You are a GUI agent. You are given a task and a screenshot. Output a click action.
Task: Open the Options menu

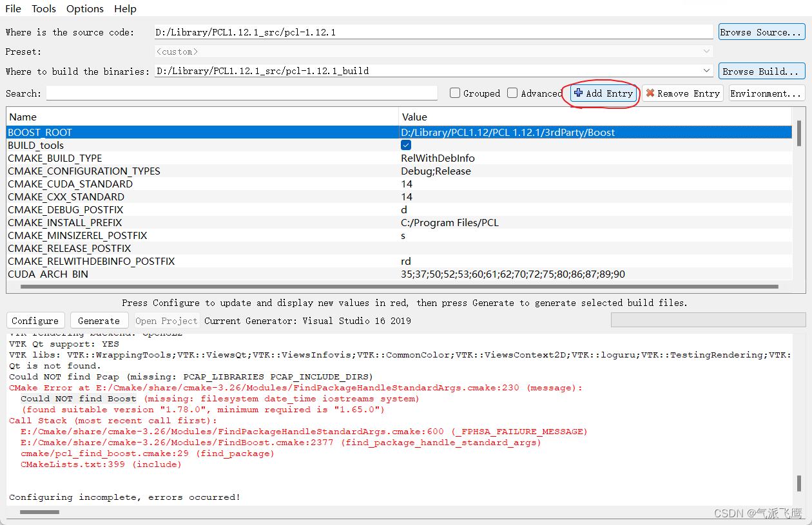pos(84,8)
